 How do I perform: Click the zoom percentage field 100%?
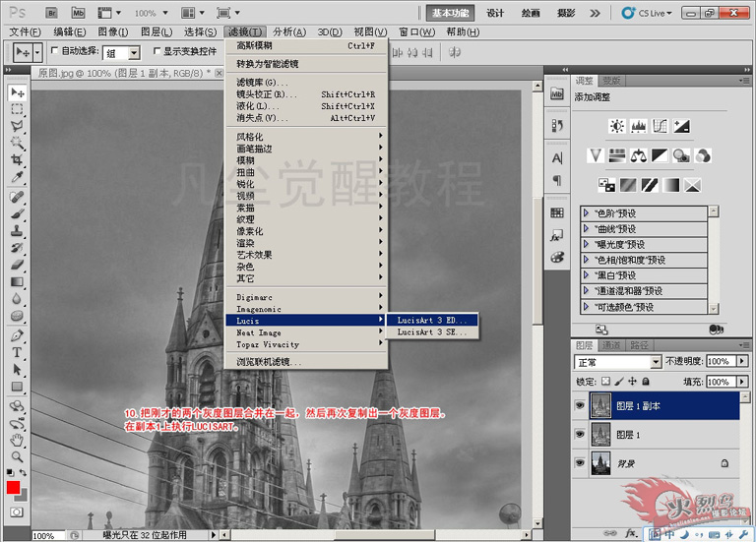click(47, 535)
